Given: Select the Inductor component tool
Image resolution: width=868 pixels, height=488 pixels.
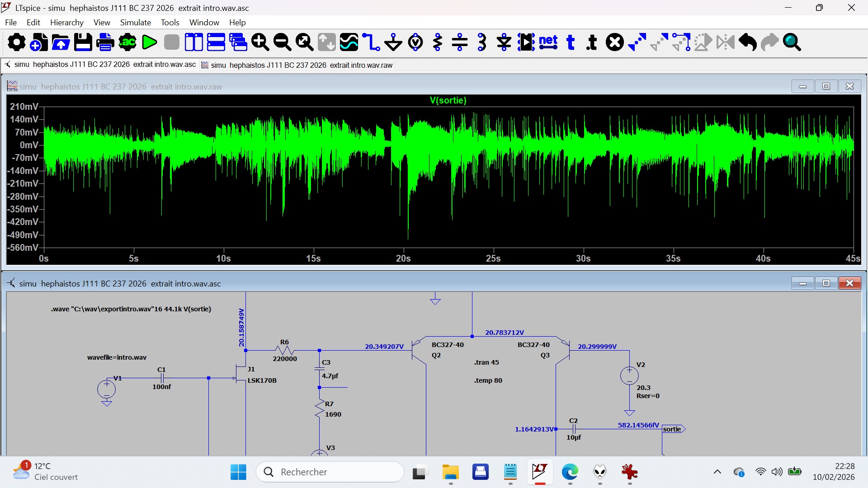Looking at the screenshot, I should pyautogui.click(x=482, y=42).
